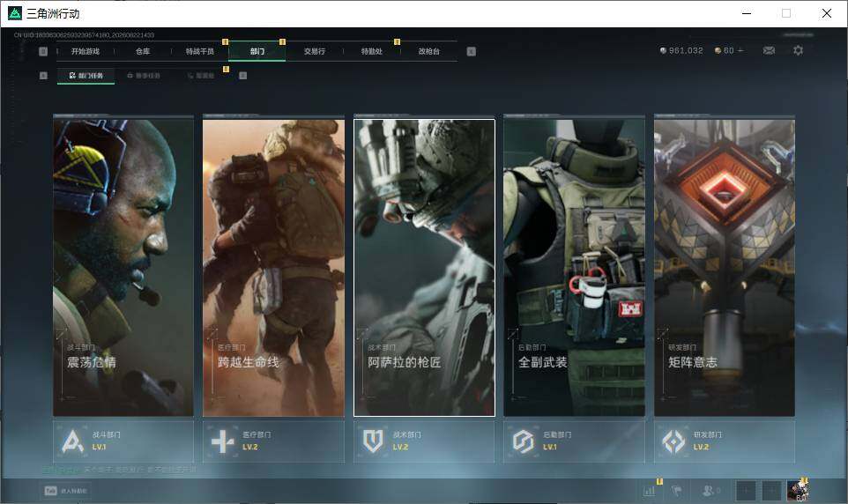
Task: Click the next-tab key hint right of 改枪台
Action: (x=471, y=51)
